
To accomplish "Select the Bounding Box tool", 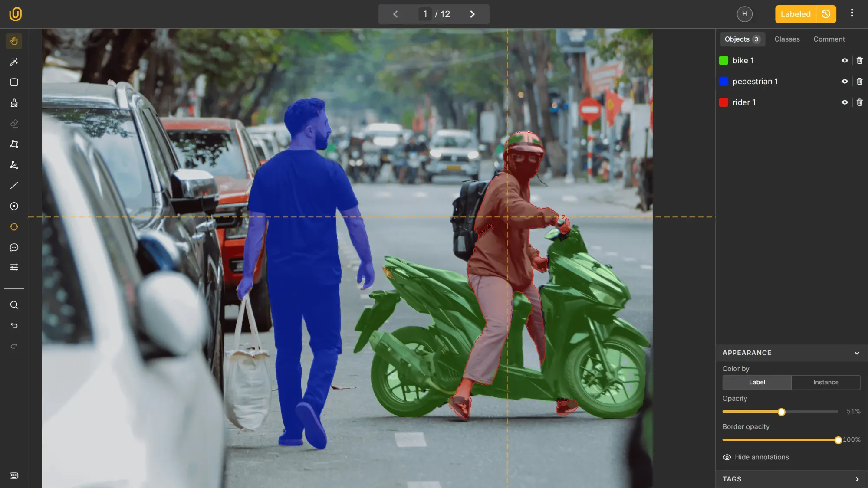I will point(14,82).
